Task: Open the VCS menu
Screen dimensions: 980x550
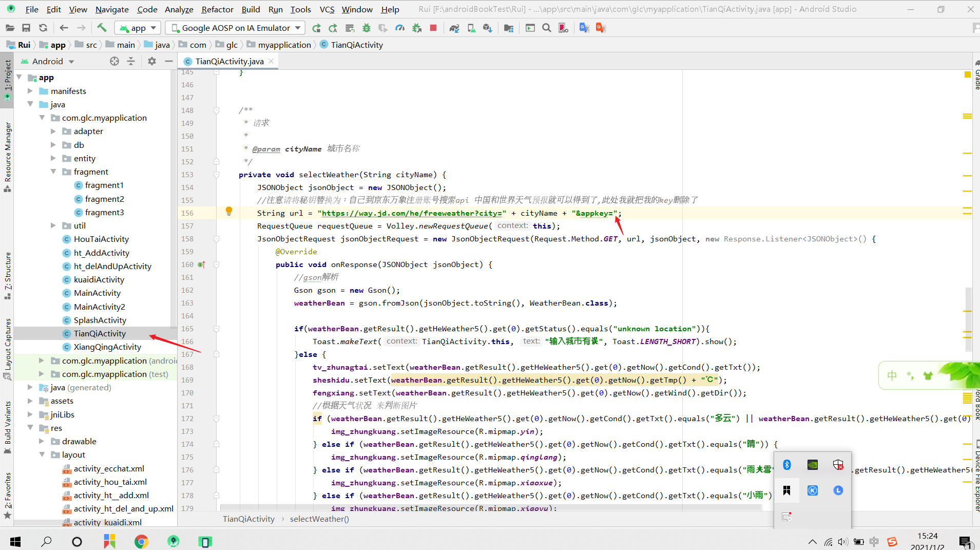Action: [x=327, y=9]
